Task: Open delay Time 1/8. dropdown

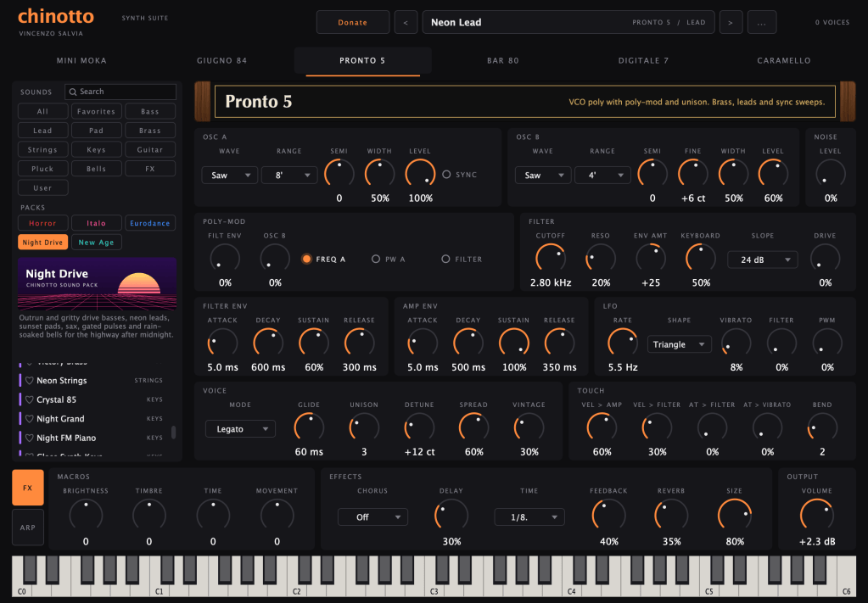Action: [x=529, y=517]
